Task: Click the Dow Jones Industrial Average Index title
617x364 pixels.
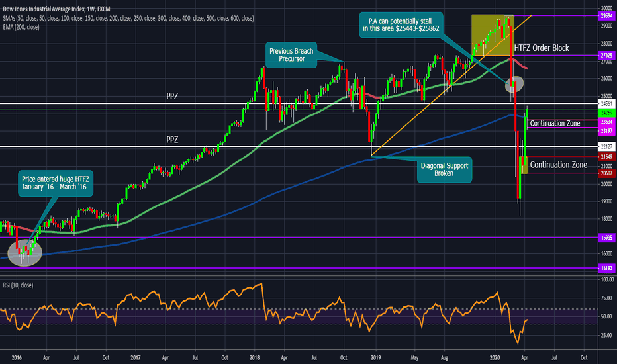Action: tap(56, 9)
